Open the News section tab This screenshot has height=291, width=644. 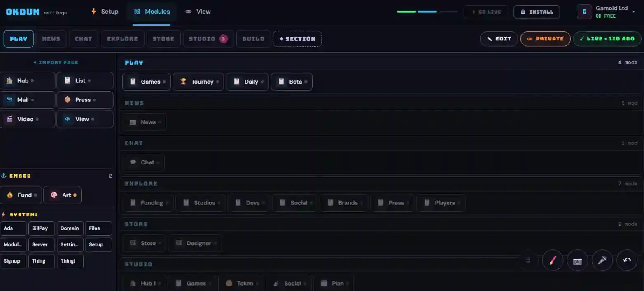(51, 39)
